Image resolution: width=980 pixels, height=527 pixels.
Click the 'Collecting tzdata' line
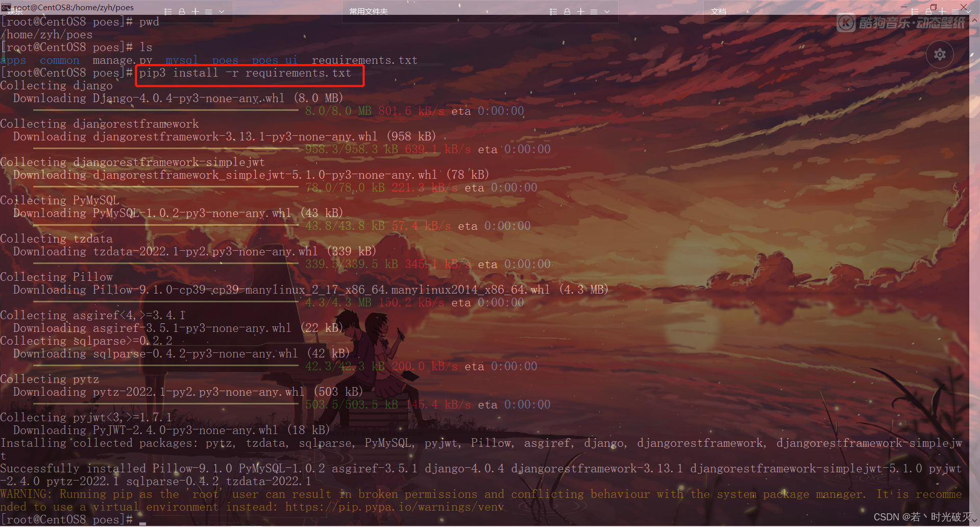click(x=56, y=239)
